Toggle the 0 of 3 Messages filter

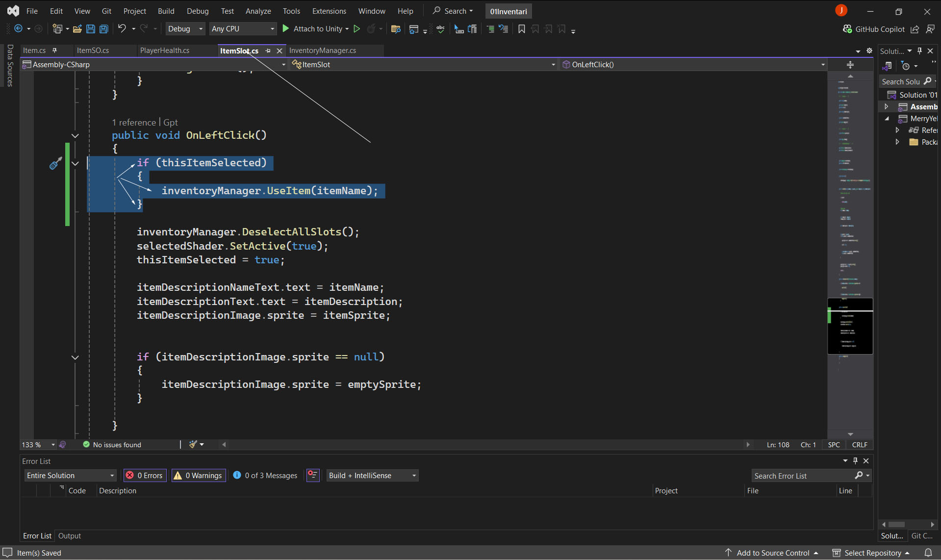(265, 475)
